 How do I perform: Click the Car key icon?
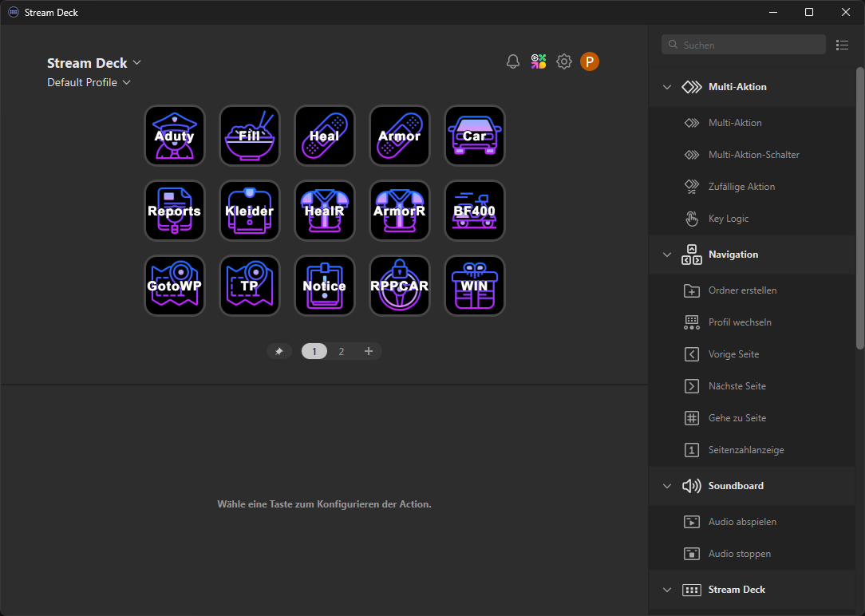(x=474, y=136)
